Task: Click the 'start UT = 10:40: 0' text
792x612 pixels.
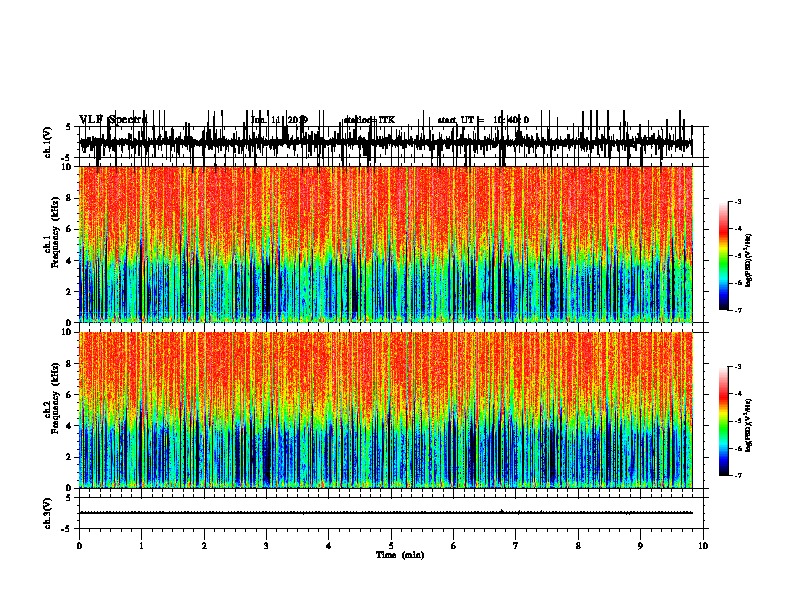Action: pyautogui.click(x=483, y=120)
